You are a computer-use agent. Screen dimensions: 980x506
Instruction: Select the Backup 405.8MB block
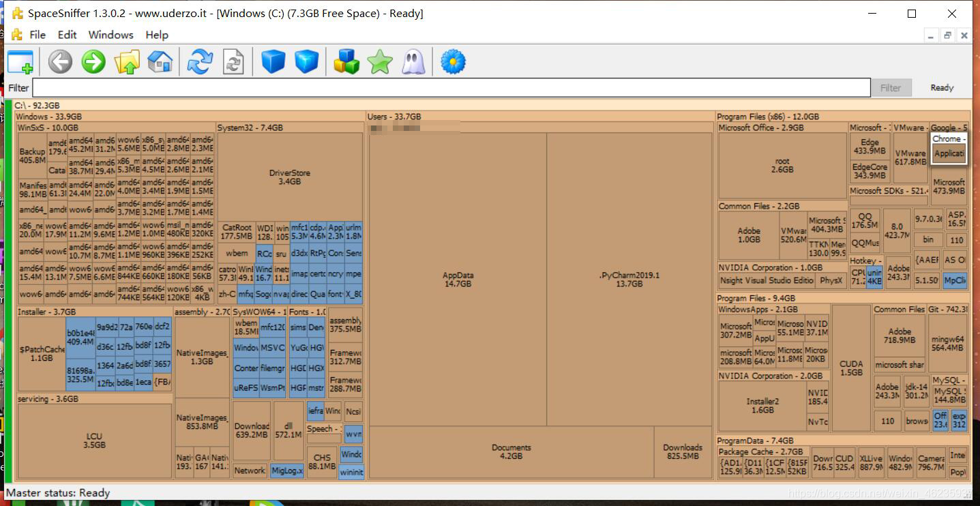32,155
